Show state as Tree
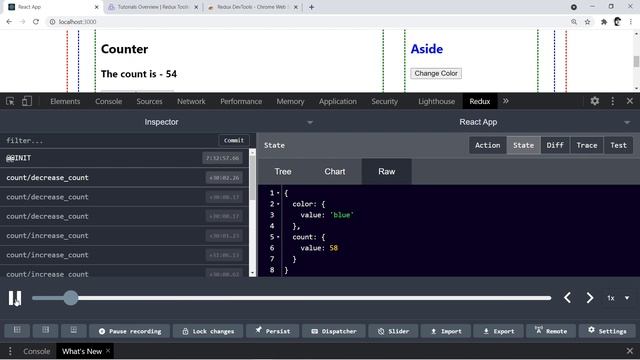 point(283,172)
